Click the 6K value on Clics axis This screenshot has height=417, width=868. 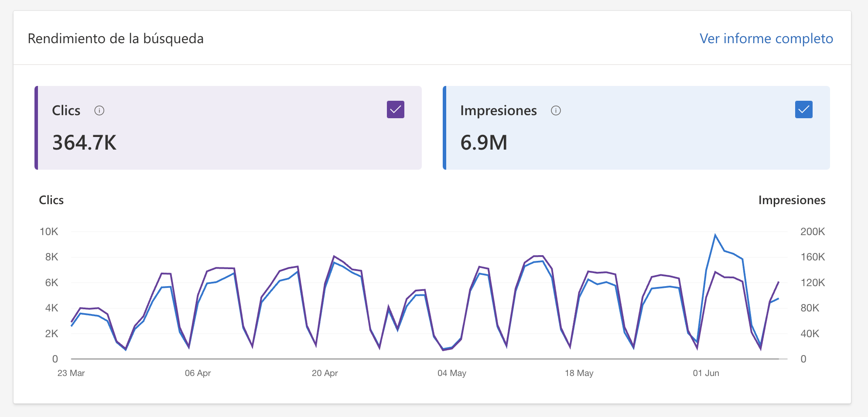(51, 283)
